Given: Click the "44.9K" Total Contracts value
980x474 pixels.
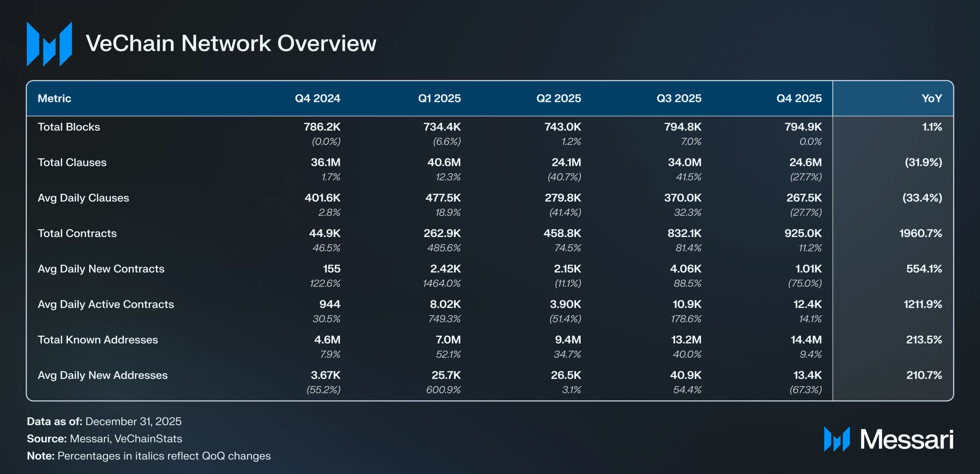Looking at the screenshot, I should pyautogui.click(x=325, y=233).
